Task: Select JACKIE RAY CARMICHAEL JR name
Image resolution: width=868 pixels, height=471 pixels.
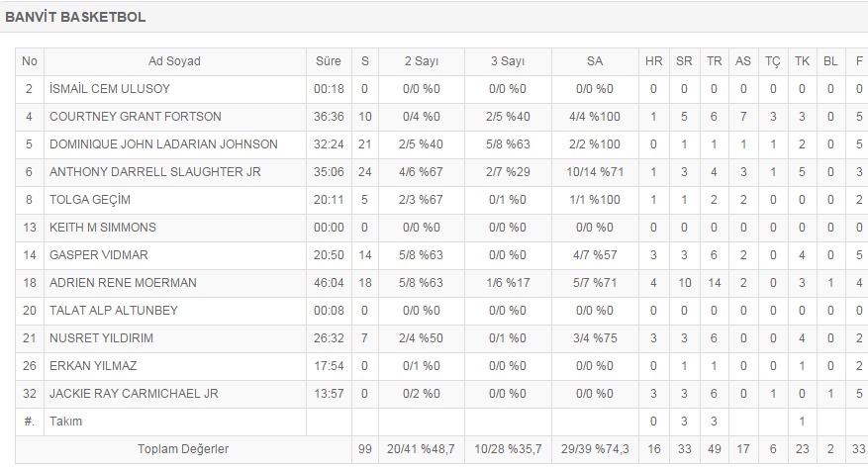Action: [x=134, y=394]
